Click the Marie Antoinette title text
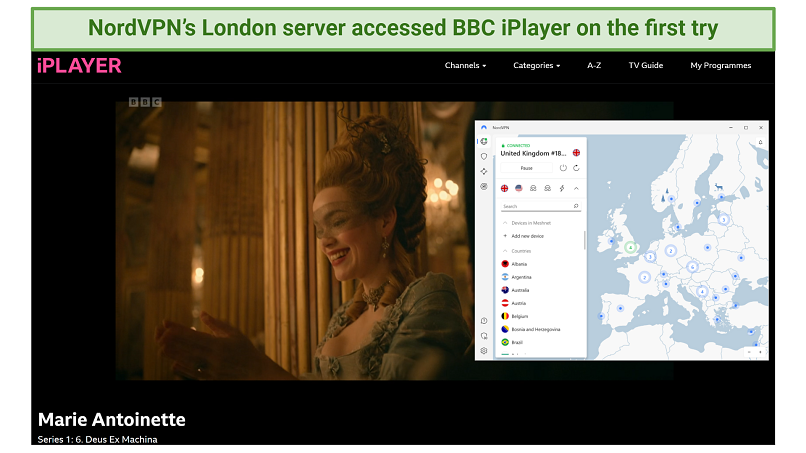 click(112, 420)
